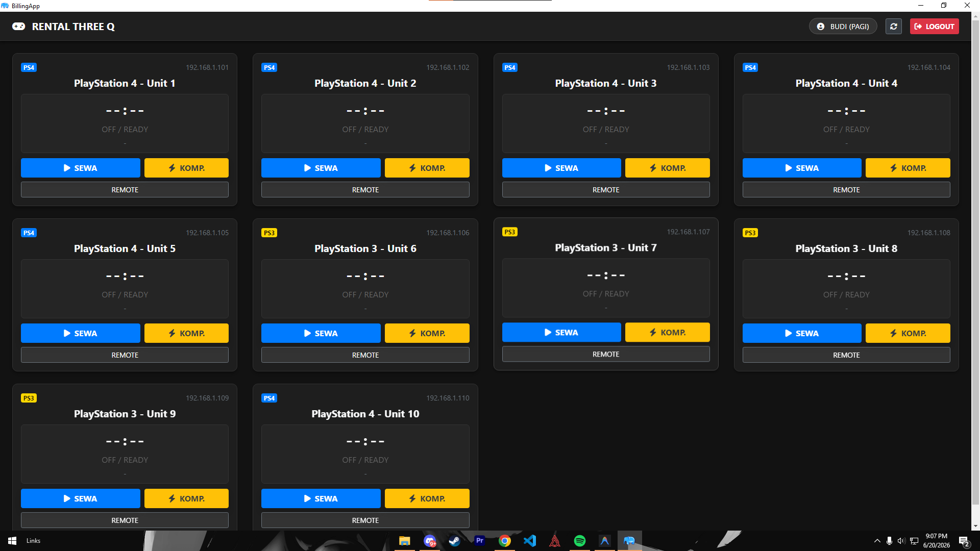Start SEWA rental for PlayStation 4 Unit 1
980x551 pixels.
[81, 168]
